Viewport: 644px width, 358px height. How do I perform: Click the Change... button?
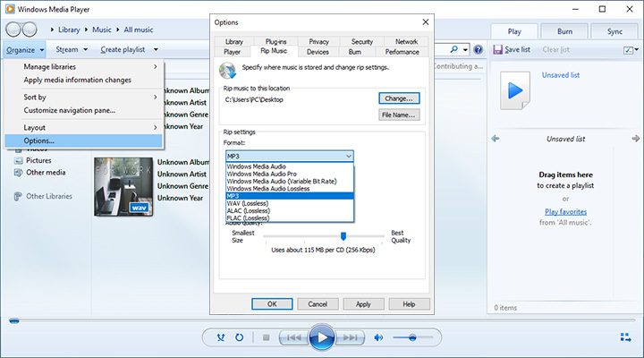tap(399, 98)
